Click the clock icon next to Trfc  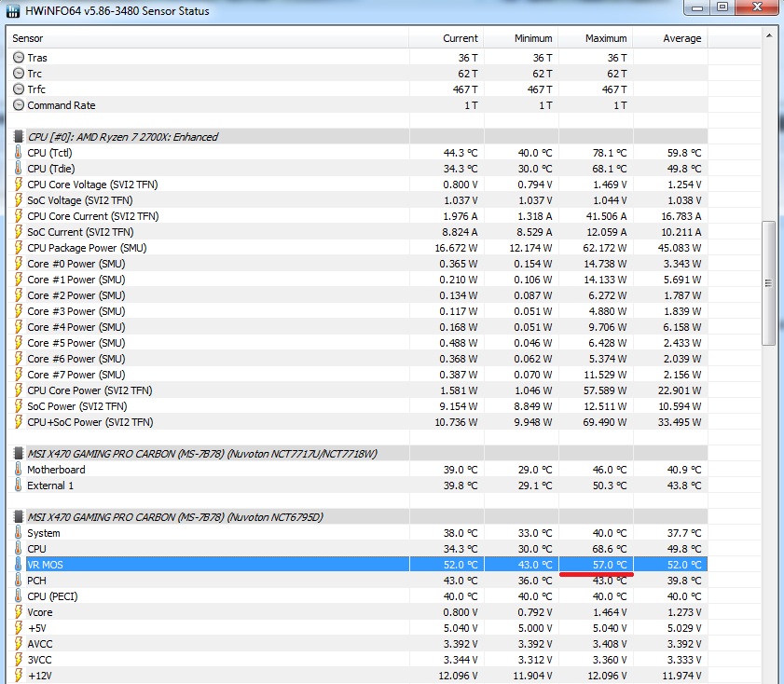pyautogui.click(x=19, y=89)
